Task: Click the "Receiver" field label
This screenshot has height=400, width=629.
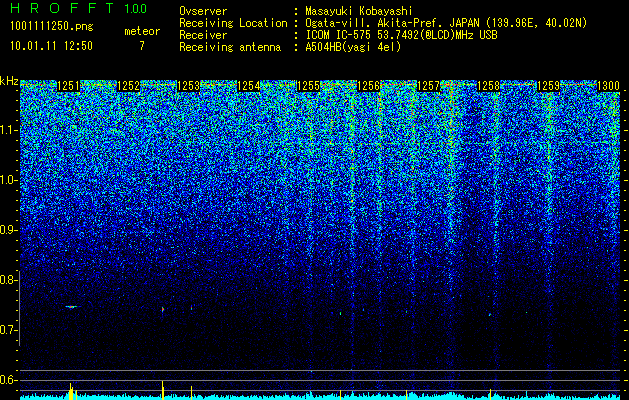Action: pyautogui.click(x=203, y=35)
